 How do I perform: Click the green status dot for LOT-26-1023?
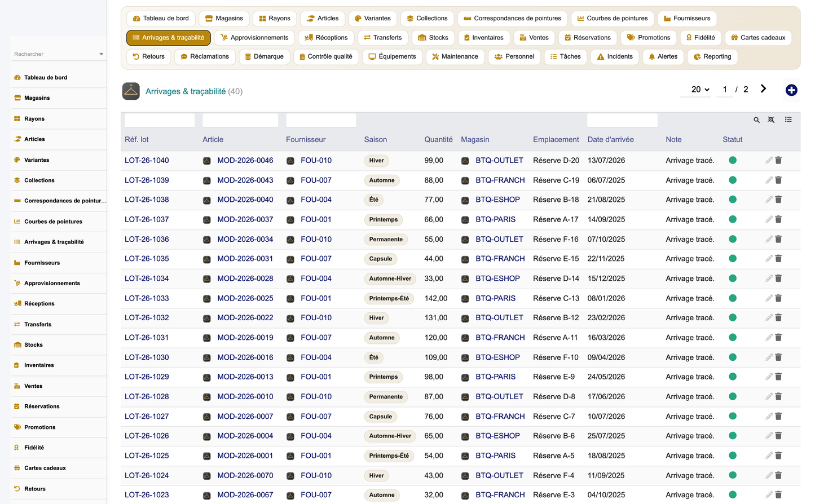(733, 494)
